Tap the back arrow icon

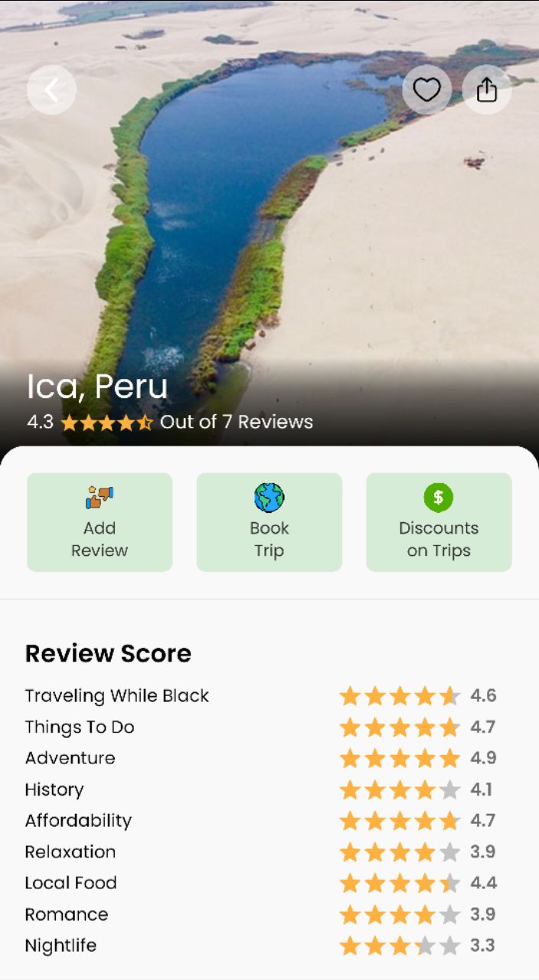coord(51,90)
